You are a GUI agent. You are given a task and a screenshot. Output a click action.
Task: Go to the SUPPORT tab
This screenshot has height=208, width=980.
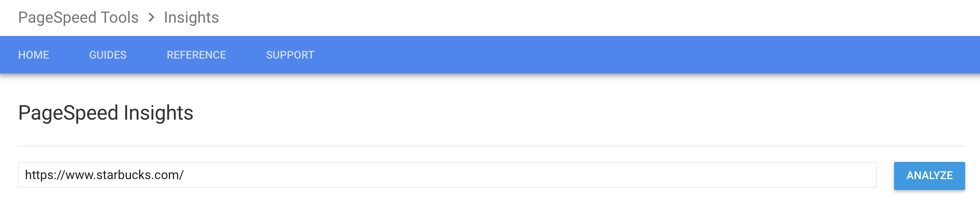(290, 55)
